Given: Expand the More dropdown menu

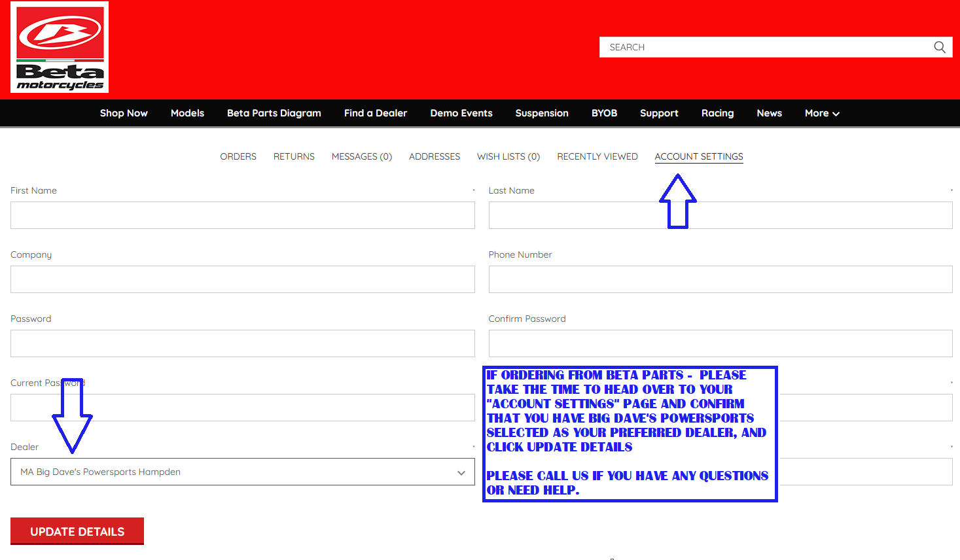Looking at the screenshot, I should coord(822,113).
